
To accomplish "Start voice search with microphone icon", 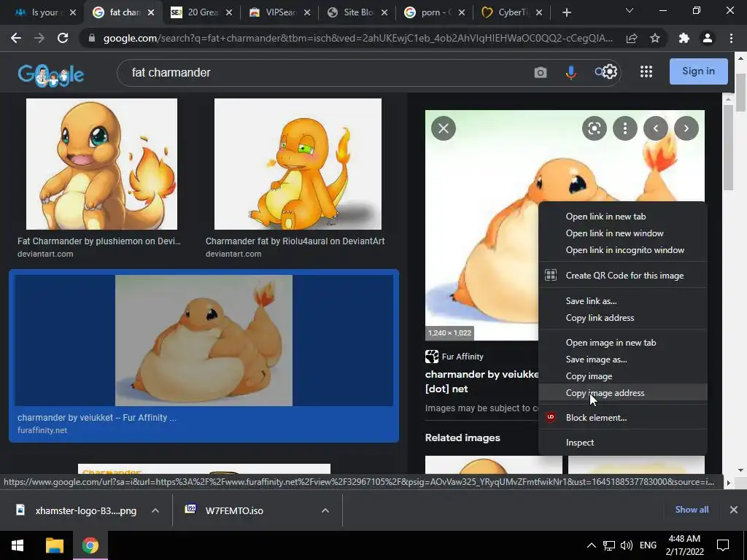I will [570, 72].
